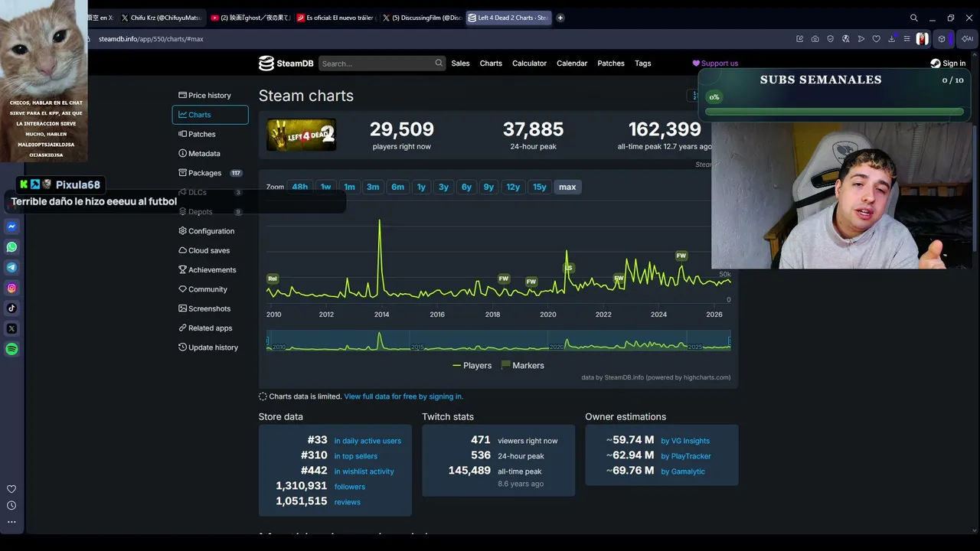Open Spotify in the browser sidebar
Screen dimensions: 980x551
[11, 349]
